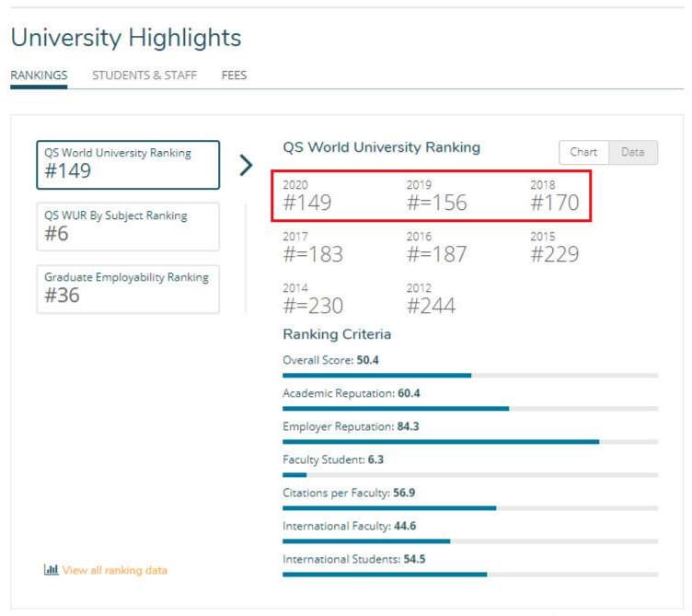Image resolution: width=692 pixels, height=616 pixels.
Task: Click the University Highlights heading
Action: [126, 38]
